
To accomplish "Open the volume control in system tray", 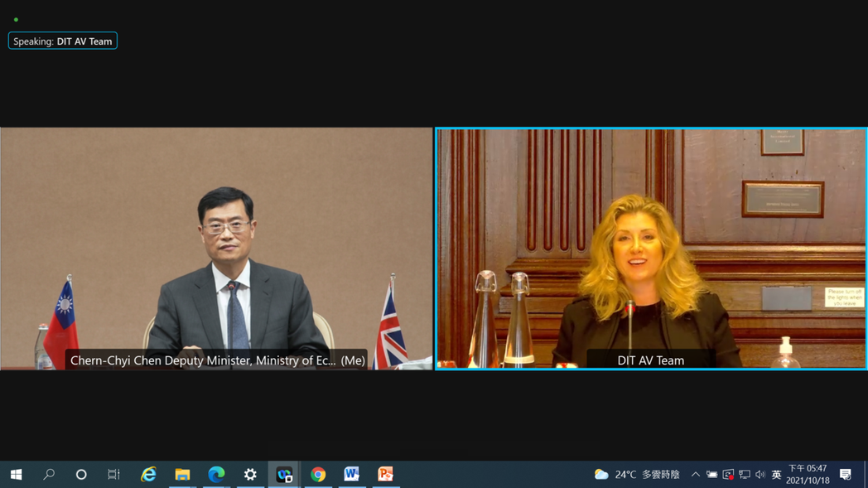I will coord(760,475).
